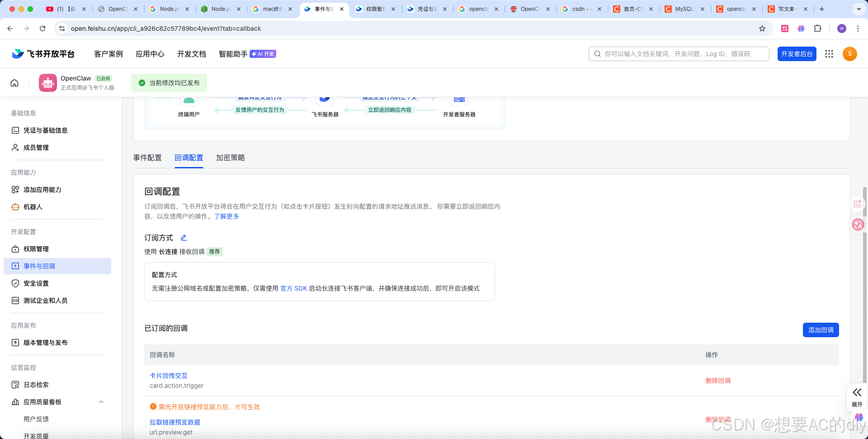Image resolution: width=868 pixels, height=439 pixels.
Task: Click the documentation search field
Action: click(x=679, y=54)
